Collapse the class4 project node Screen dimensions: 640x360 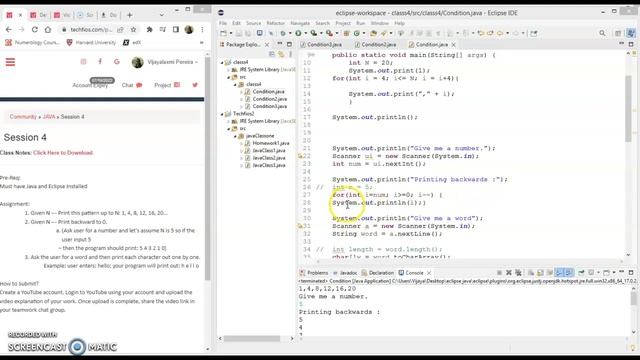(x=222, y=62)
